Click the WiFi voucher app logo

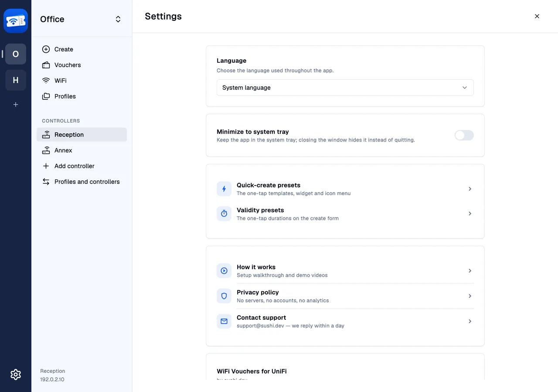(x=16, y=21)
